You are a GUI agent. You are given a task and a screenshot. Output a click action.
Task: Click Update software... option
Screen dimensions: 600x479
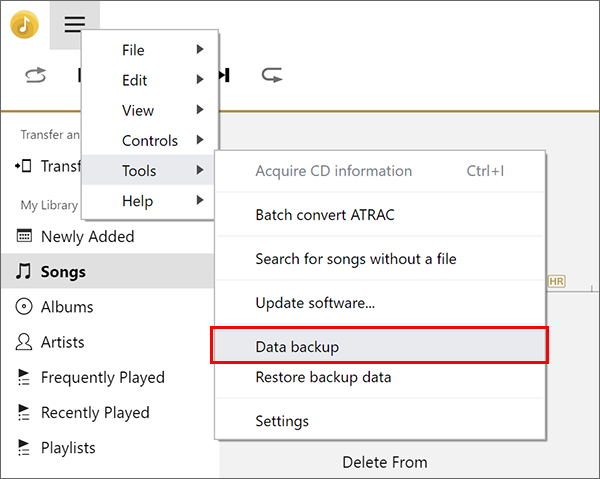click(x=315, y=302)
